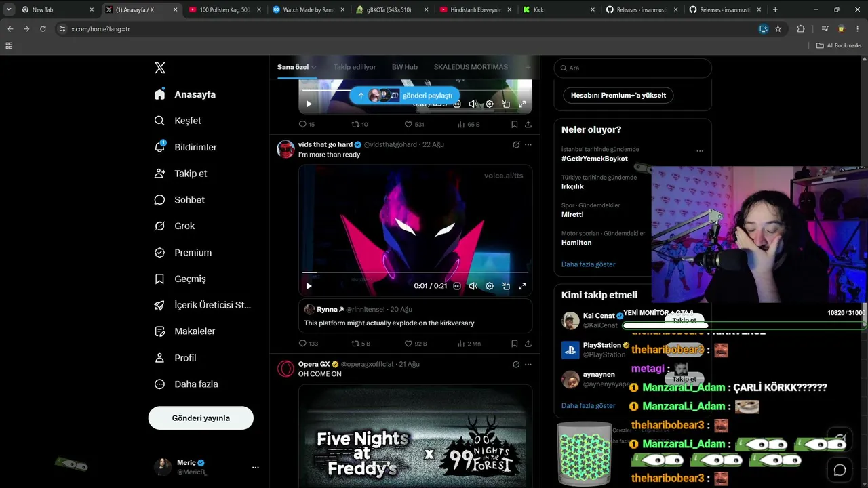868x488 pixels.
Task: Open the Five Nights at Freddy's image
Action: [415, 436]
